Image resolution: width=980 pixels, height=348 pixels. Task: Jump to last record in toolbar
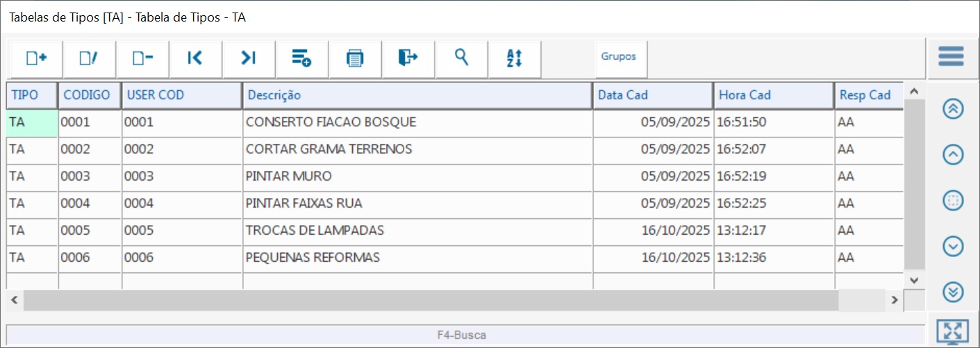249,58
